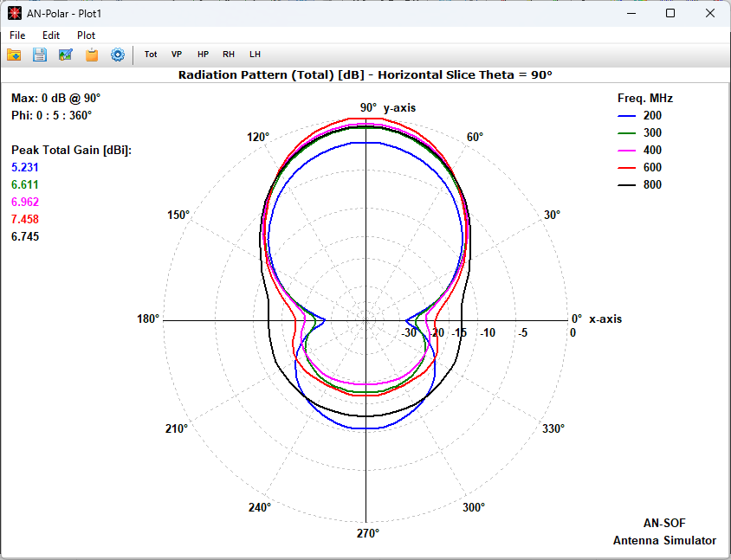Click the 330° angle label

coord(553,428)
